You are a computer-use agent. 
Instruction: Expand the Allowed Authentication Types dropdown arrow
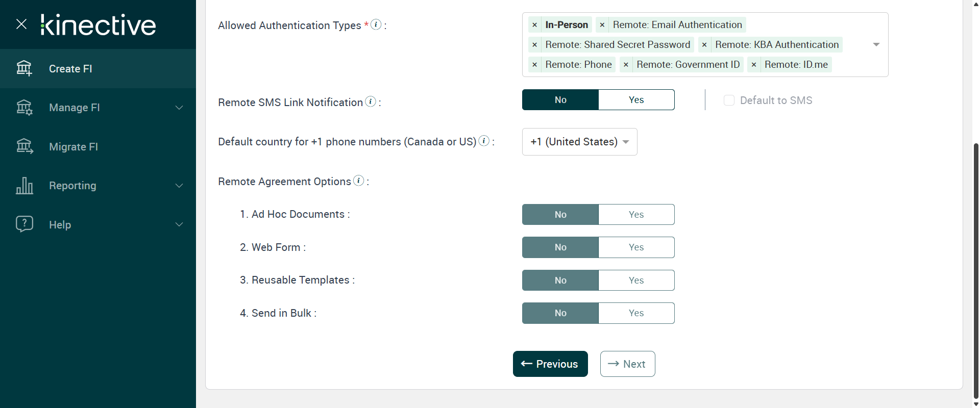(x=876, y=45)
